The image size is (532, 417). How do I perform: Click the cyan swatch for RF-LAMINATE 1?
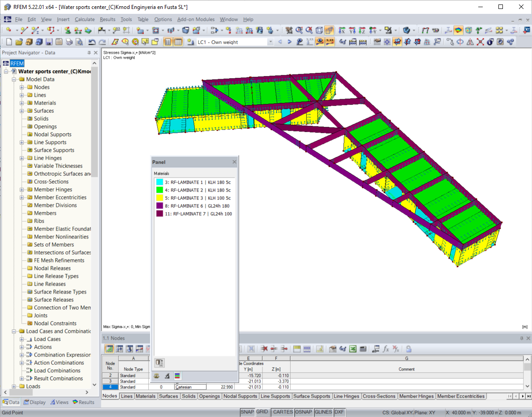pos(159,182)
